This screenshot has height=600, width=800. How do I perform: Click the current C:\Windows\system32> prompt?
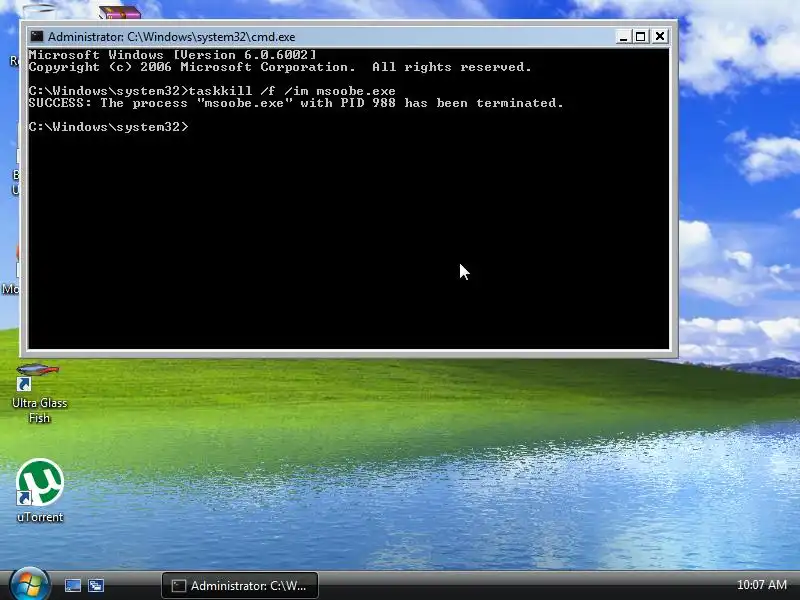tap(109, 127)
